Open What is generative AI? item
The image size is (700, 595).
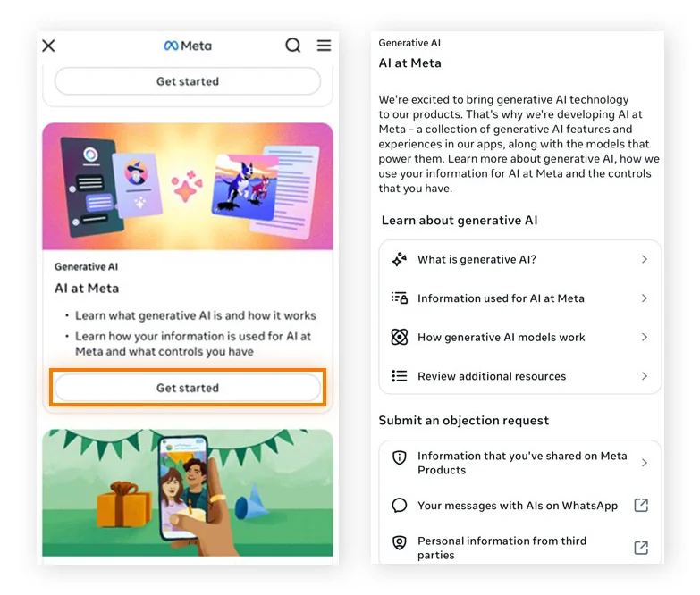pos(520,259)
